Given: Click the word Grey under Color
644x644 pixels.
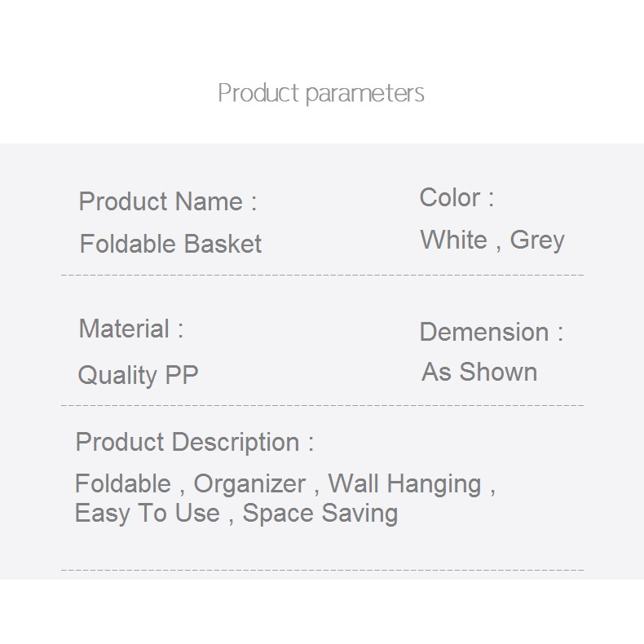Looking at the screenshot, I should 537,240.
